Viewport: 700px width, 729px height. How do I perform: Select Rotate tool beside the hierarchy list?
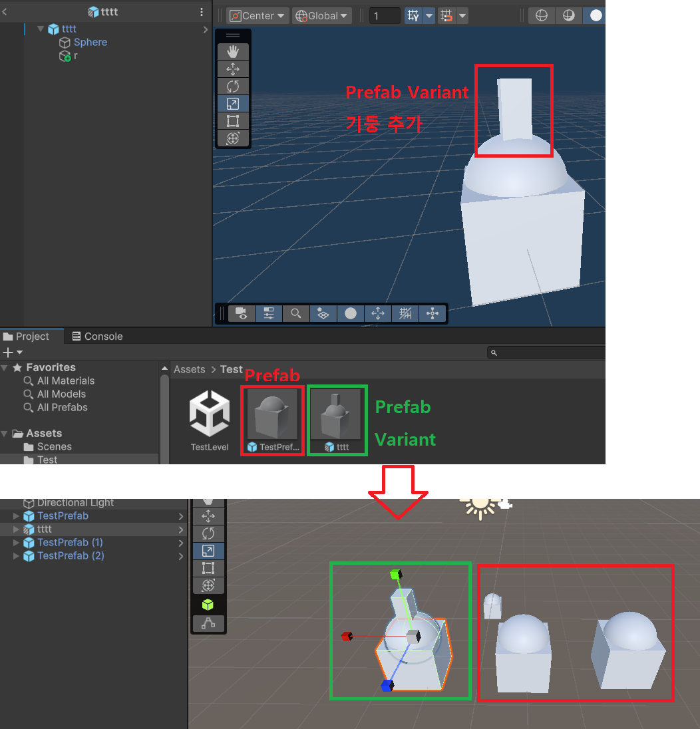tap(208, 533)
